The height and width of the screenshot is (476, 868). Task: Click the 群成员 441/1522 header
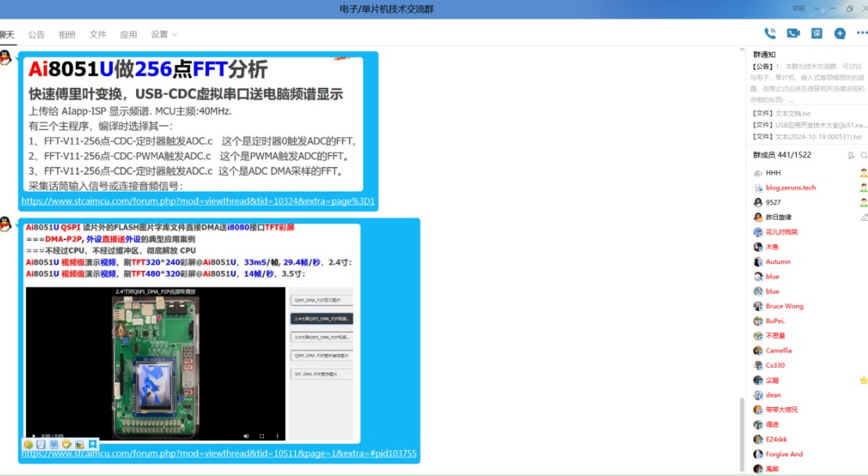(x=782, y=155)
